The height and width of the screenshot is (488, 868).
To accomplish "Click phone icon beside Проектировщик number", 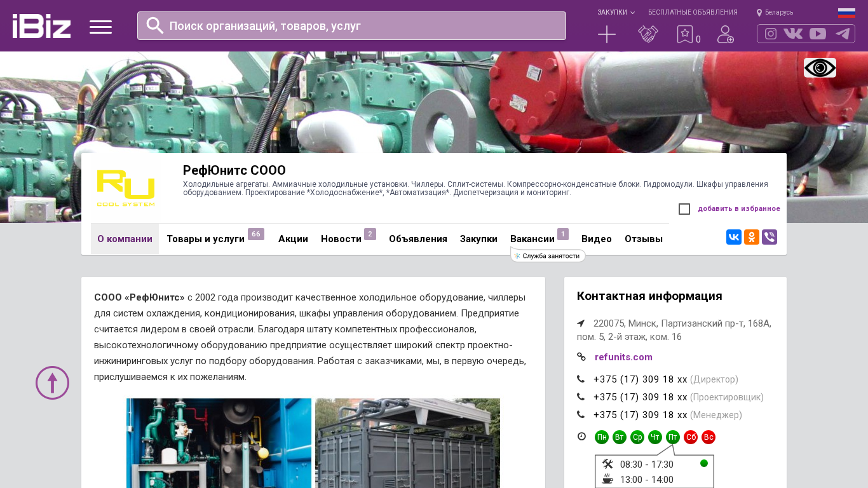I will click(x=581, y=397).
